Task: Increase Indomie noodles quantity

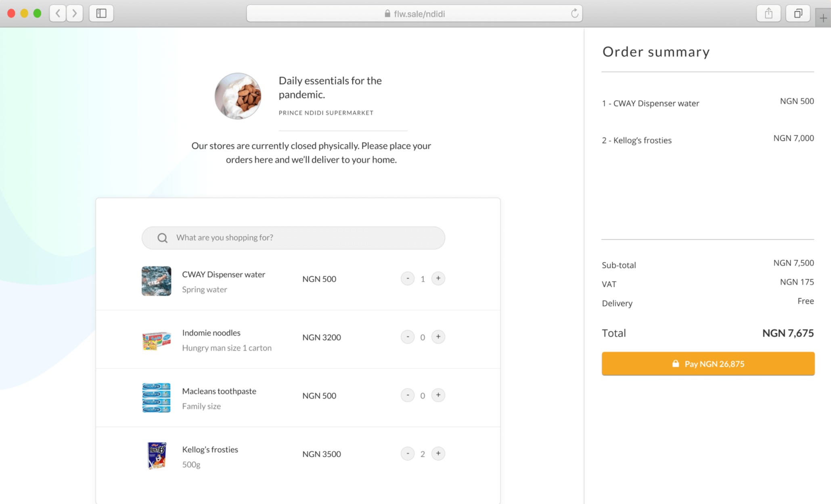Action: pyautogui.click(x=438, y=337)
